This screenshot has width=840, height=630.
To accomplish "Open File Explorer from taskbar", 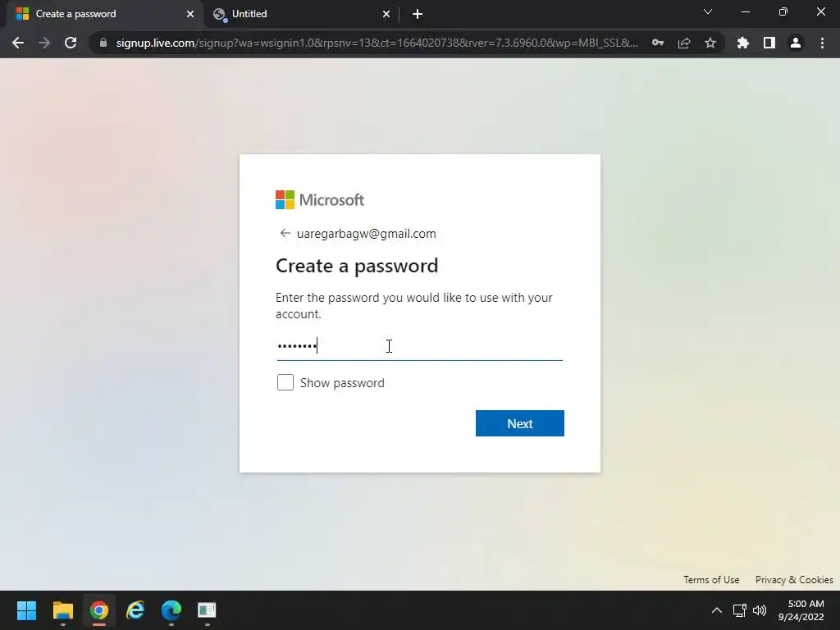I will tap(62, 610).
